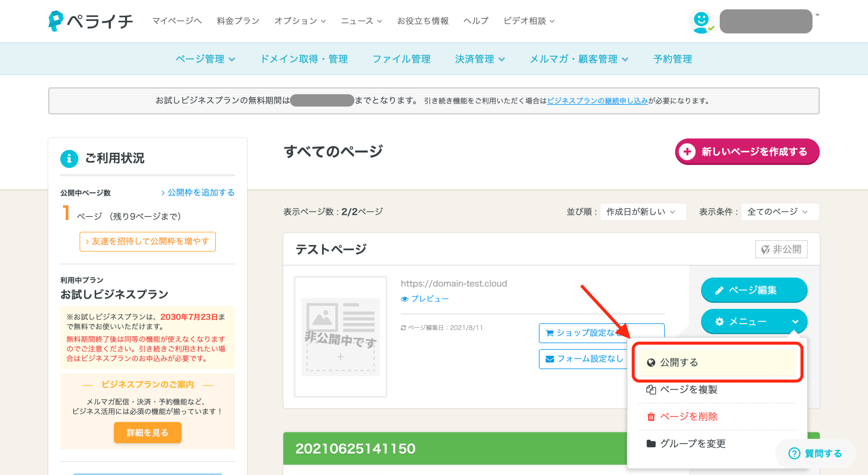Click the trash icon for ページを削除
Screen dimensions: 868x475
(651, 417)
